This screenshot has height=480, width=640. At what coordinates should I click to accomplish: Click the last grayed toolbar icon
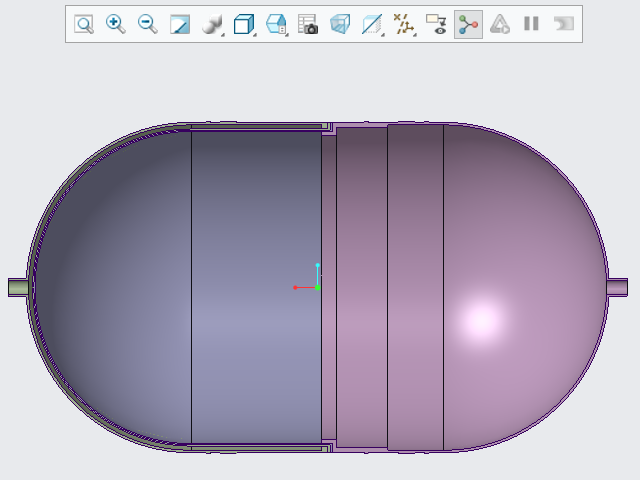pyautogui.click(x=564, y=24)
